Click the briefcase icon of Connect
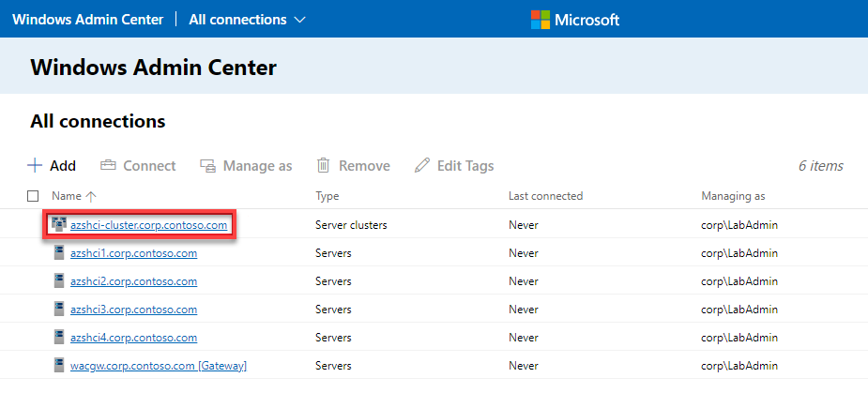 tap(108, 165)
